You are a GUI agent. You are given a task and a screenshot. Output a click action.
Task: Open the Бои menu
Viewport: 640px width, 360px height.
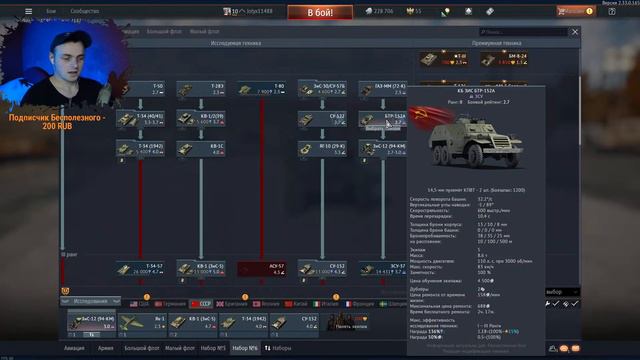pos(51,11)
